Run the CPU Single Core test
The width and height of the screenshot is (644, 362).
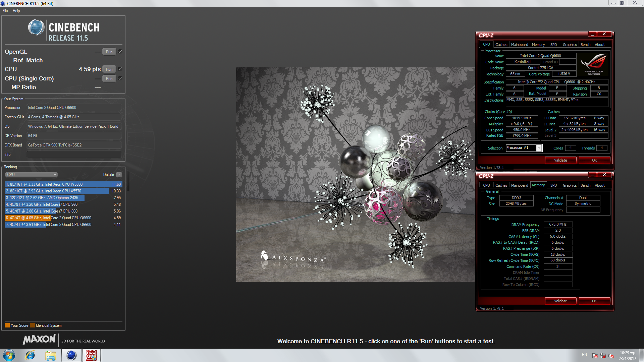click(x=109, y=78)
